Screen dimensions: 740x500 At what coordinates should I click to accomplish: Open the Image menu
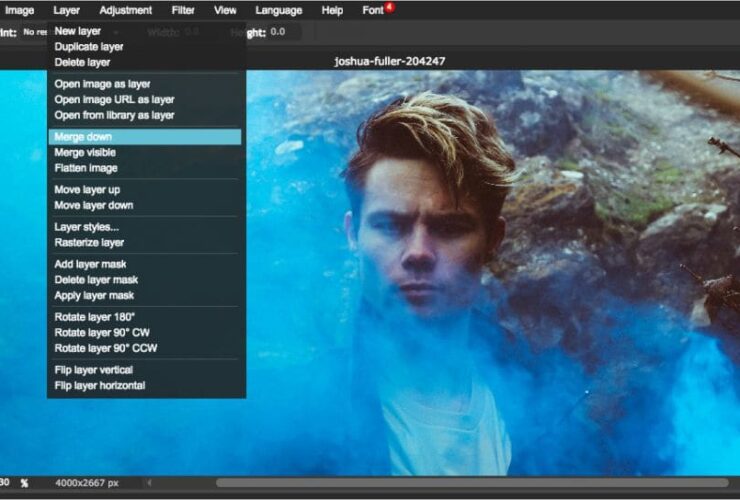tap(19, 10)
